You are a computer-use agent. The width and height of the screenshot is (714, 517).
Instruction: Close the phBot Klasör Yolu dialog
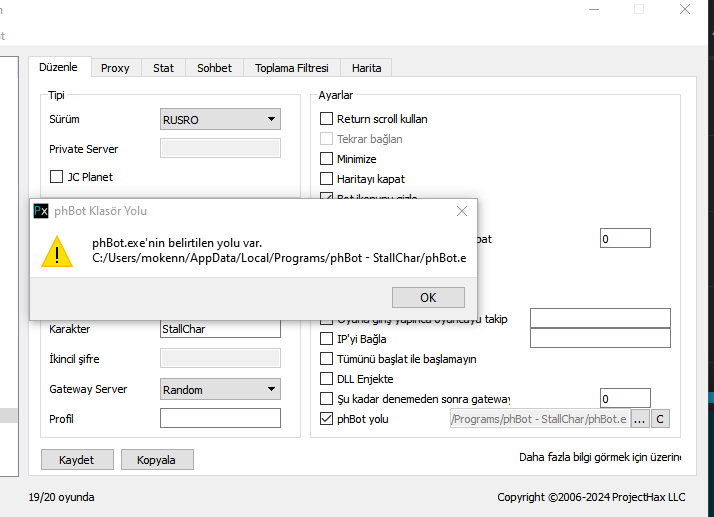click(462, 211)
